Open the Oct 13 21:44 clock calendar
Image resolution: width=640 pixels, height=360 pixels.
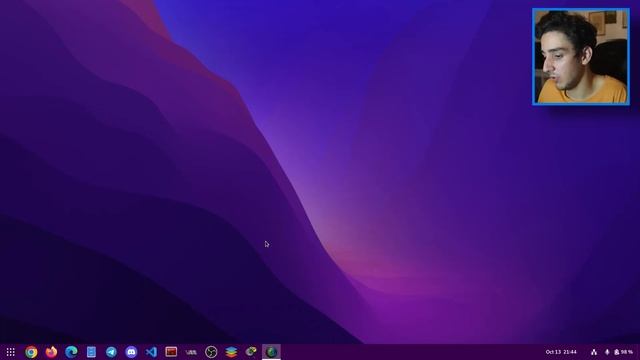pyautogui.click(x=561, y=352)
